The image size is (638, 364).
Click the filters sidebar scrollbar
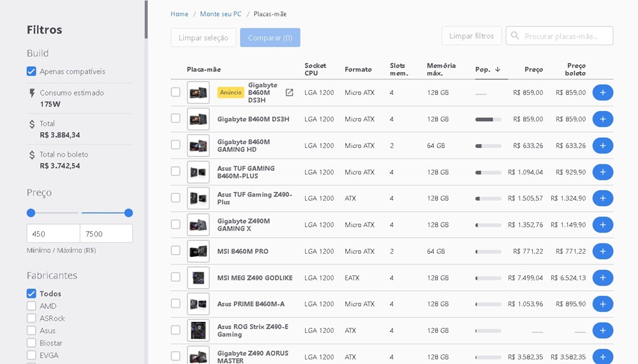pos(146,20)
